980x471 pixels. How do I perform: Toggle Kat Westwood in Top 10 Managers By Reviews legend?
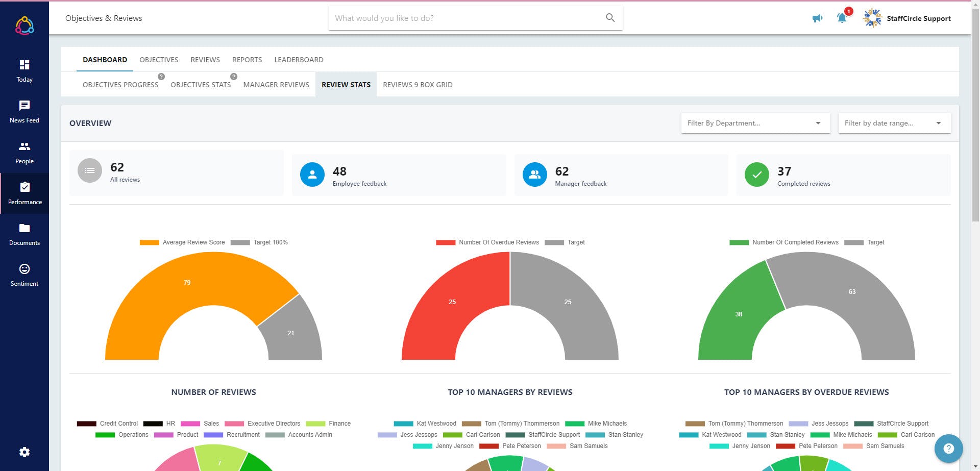pyautogui.click(x=425, y=424)
